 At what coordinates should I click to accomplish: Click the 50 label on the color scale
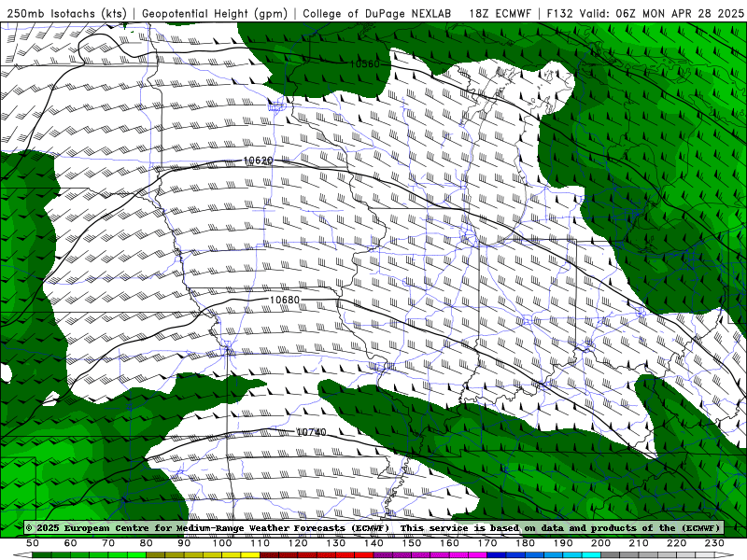pos(33,543)
